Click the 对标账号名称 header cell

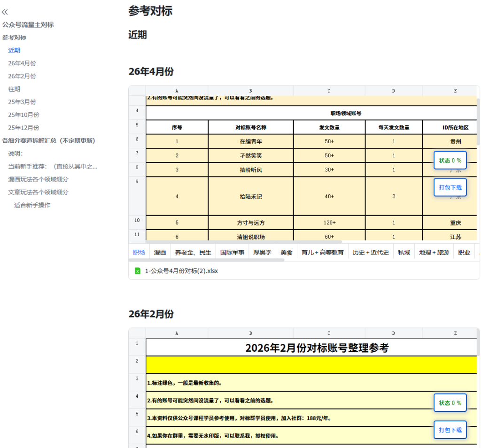tap(251, 127)
